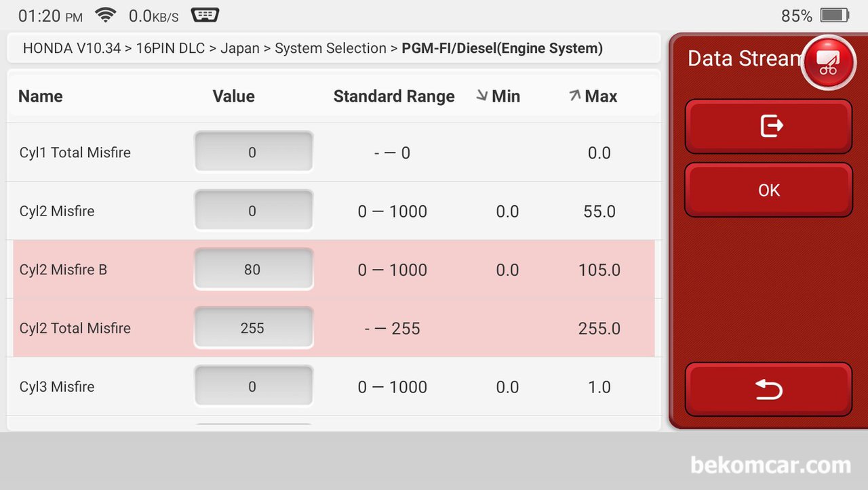Tap Cyl2 Misfire min 0.0
The height and width of the screenshot is (490, 868).
[x=507, y=211]
